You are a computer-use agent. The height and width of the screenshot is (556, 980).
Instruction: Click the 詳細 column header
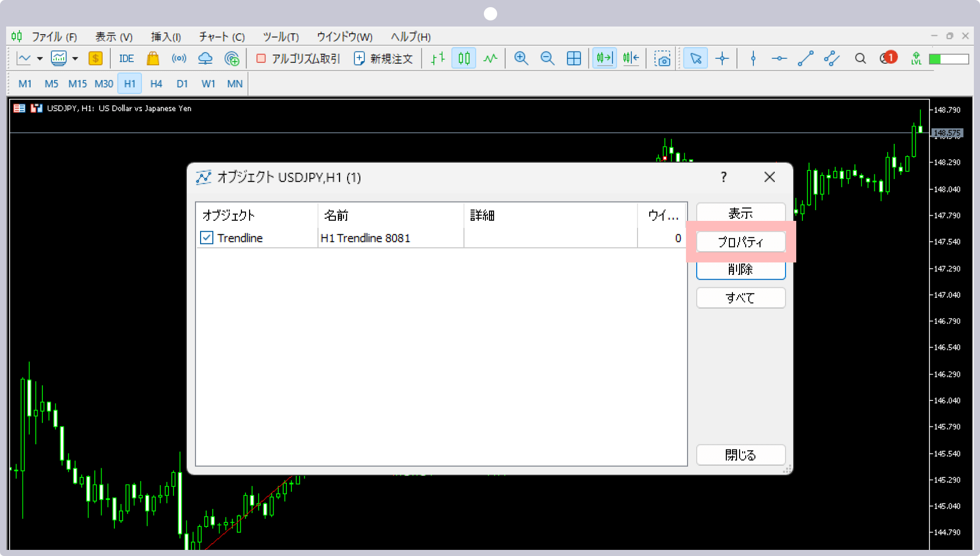[551, 215]
